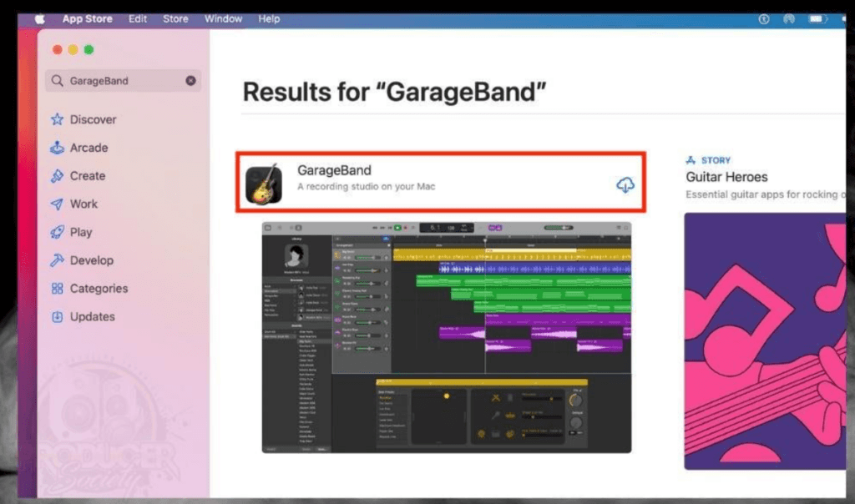Select the Arcade joystick icon
The width and height of the screenshot is (855, 504).
point(58,148)
